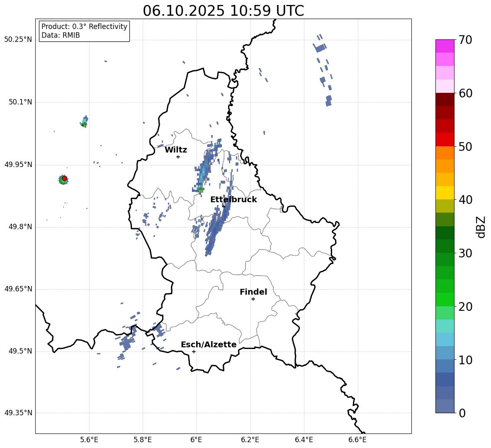Image resolution: width=491 pixels, height=448 pixels.
Task: Click the dBZ colorbar axis label
Action: pos(481,227)
